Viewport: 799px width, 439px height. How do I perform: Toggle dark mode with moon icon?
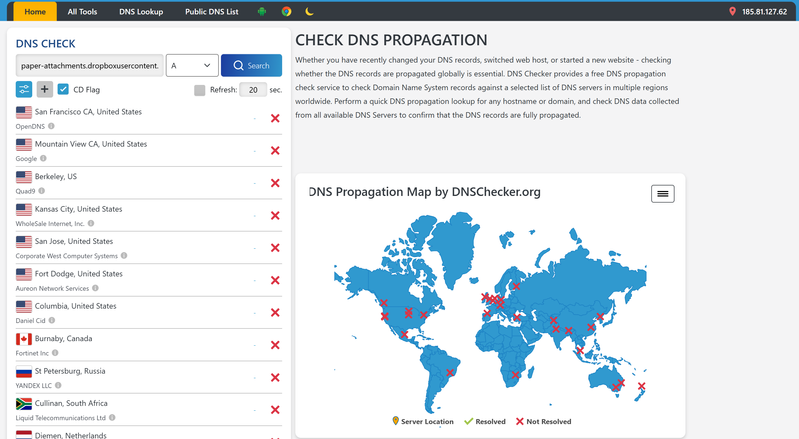tap(310, 12)
